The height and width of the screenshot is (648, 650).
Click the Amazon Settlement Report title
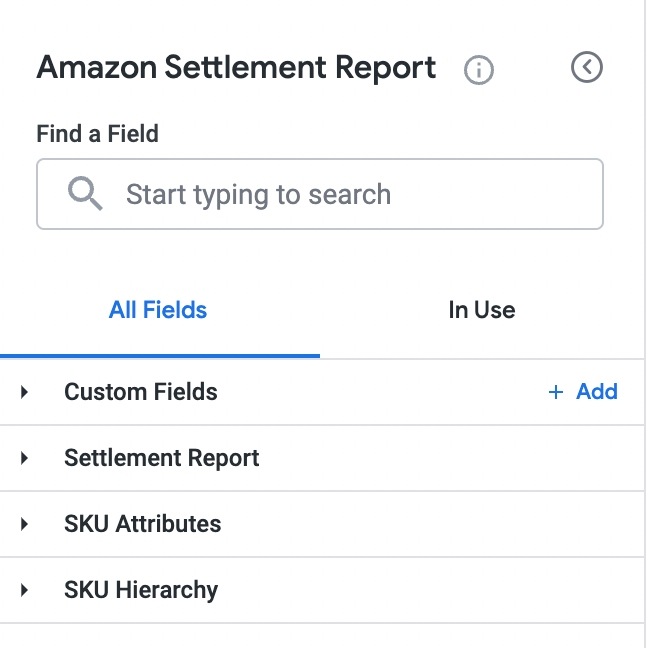coord(236,68)
